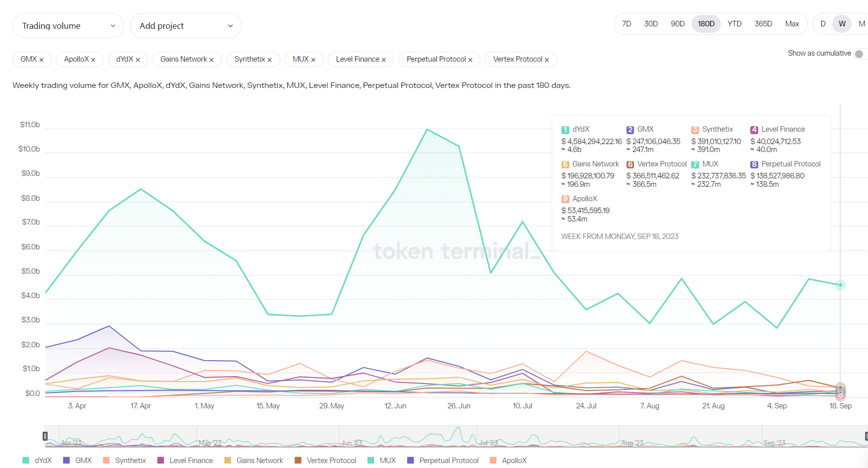Click the $ 366,511,462.62 Vertex Protocol value

[653, 176]
